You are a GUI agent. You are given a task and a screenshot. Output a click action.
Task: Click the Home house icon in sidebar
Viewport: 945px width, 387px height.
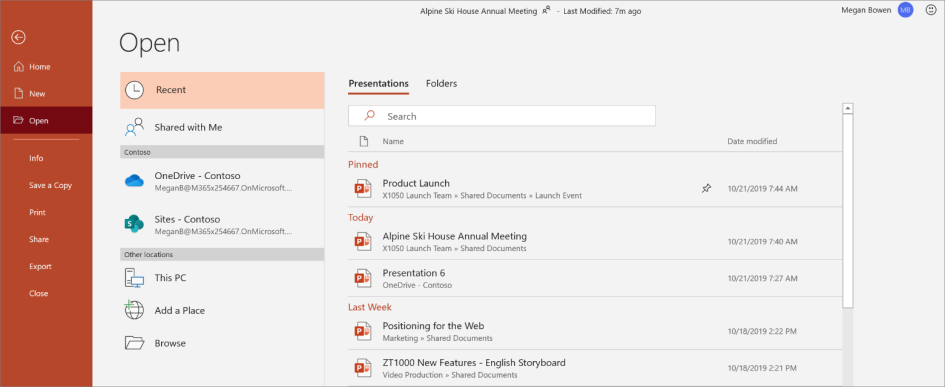(18, 66)
